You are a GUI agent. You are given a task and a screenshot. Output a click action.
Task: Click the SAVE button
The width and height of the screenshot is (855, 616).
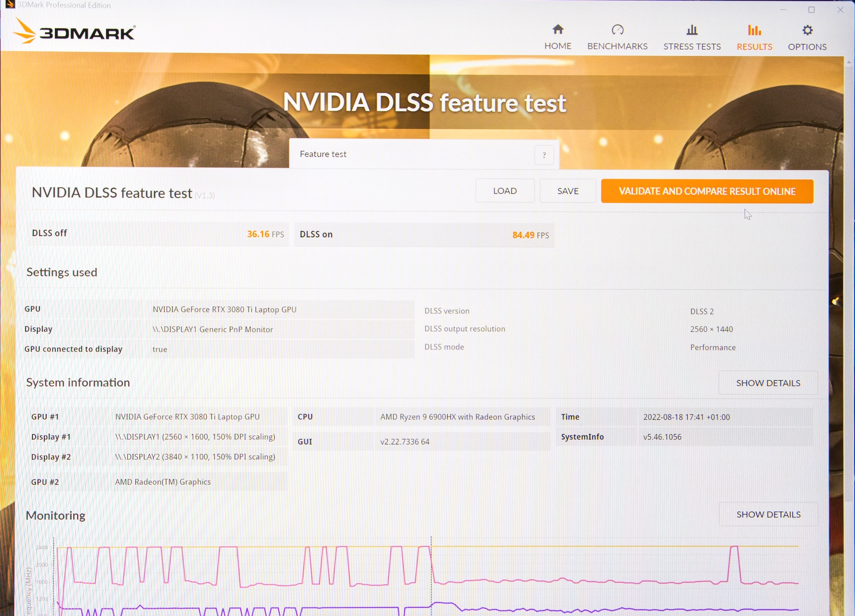pos(567,191)
